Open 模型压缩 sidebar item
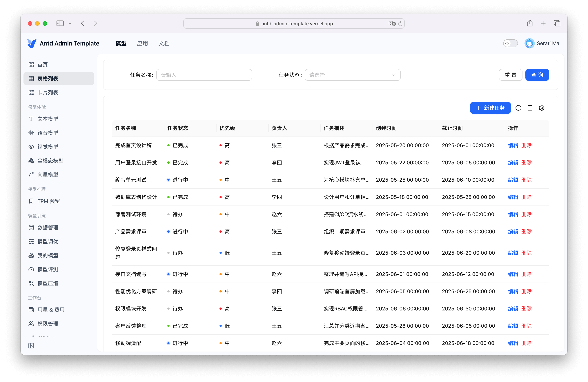Viewport: 588px width, 382px height. point(59,283)
